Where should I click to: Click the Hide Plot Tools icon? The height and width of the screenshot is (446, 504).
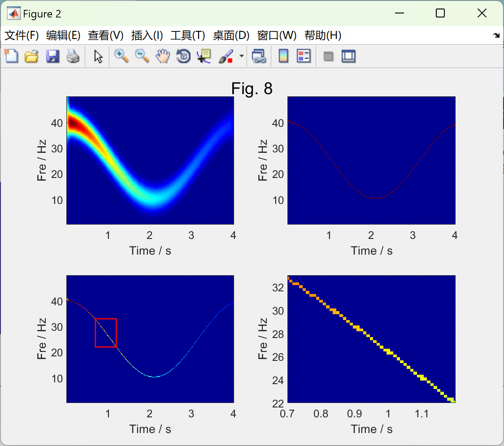[x=328, y=56]
